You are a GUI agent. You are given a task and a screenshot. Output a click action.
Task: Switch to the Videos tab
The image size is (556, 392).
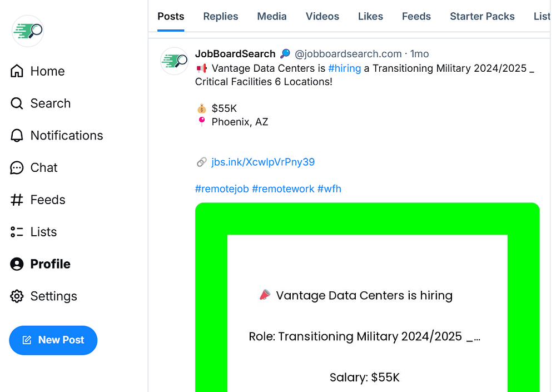click(322, 16)
